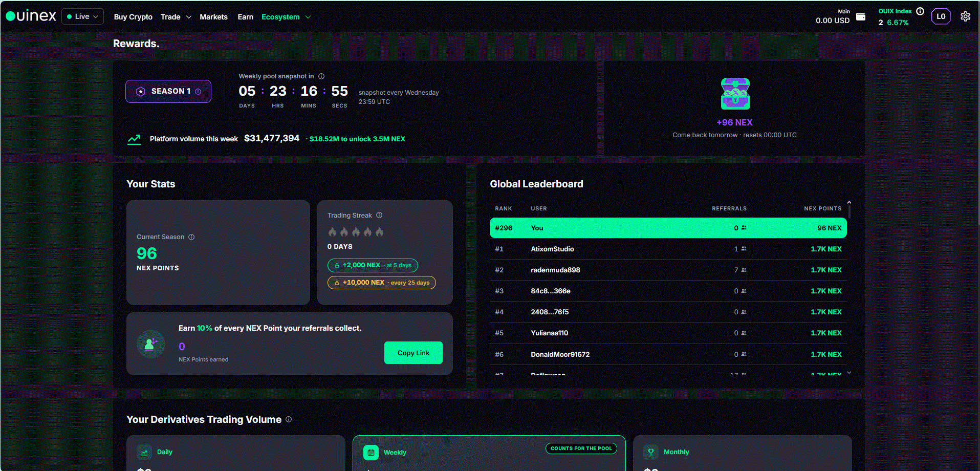
Task: Click the +10,000 NEX every 25 days badge
Action: click(382, 283)
